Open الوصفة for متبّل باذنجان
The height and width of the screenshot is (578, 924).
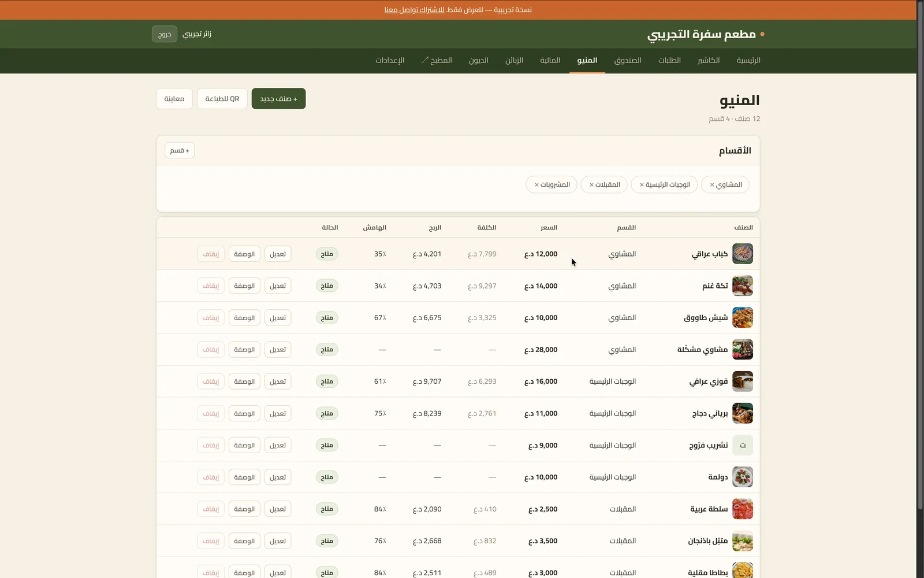tap(244, 541)
